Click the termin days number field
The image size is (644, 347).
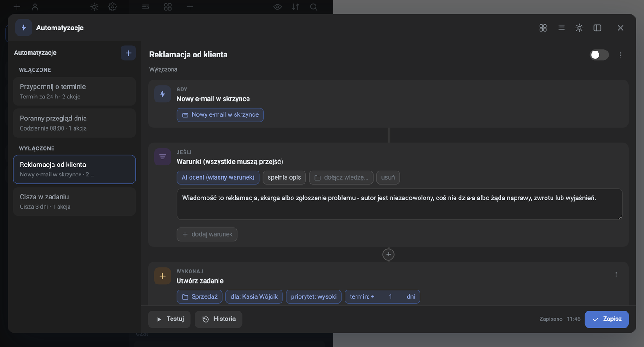[x=390, y=297]
